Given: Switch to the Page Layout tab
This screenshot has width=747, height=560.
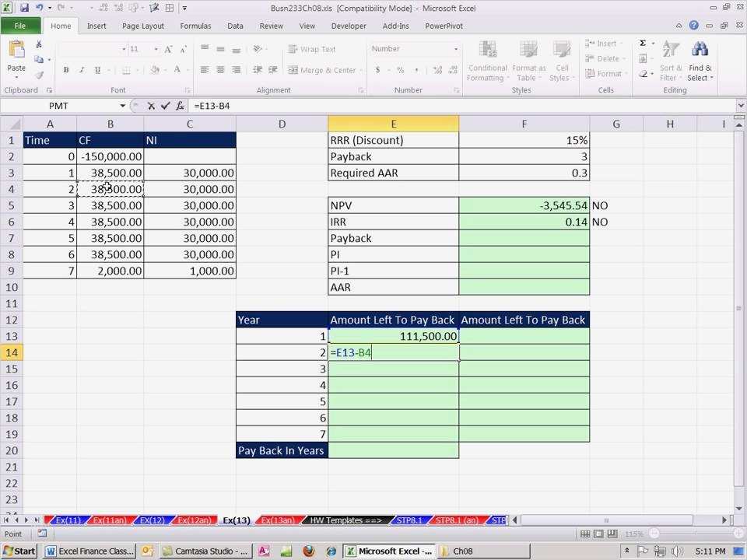Looking at the screenshot, I should click(x=143, y=26).
